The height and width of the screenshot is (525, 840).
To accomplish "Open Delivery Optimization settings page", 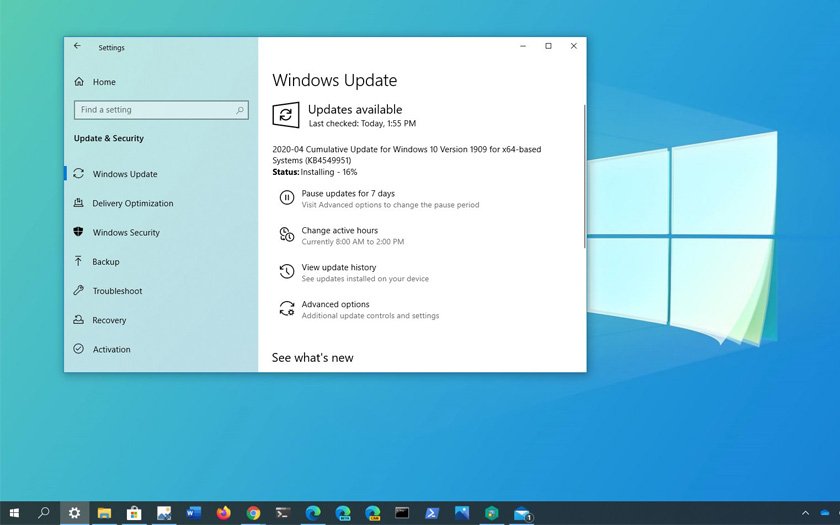I will (133, 203).
